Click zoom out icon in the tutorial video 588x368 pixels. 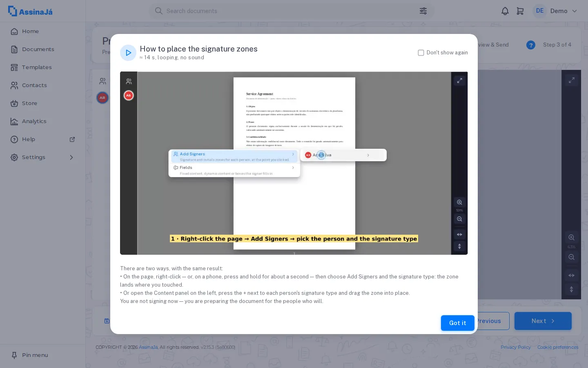[459, 219]
